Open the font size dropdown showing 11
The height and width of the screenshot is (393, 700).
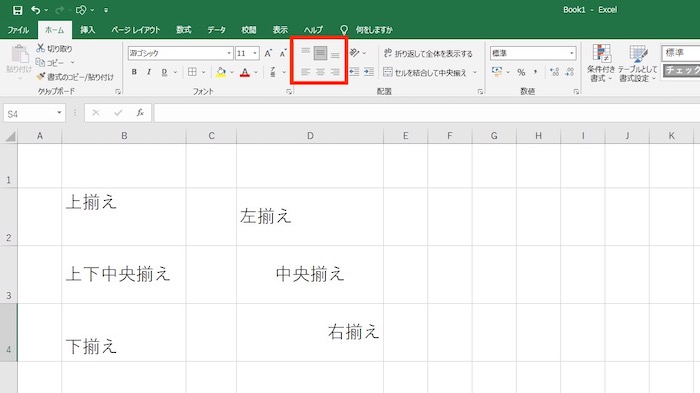255,53
